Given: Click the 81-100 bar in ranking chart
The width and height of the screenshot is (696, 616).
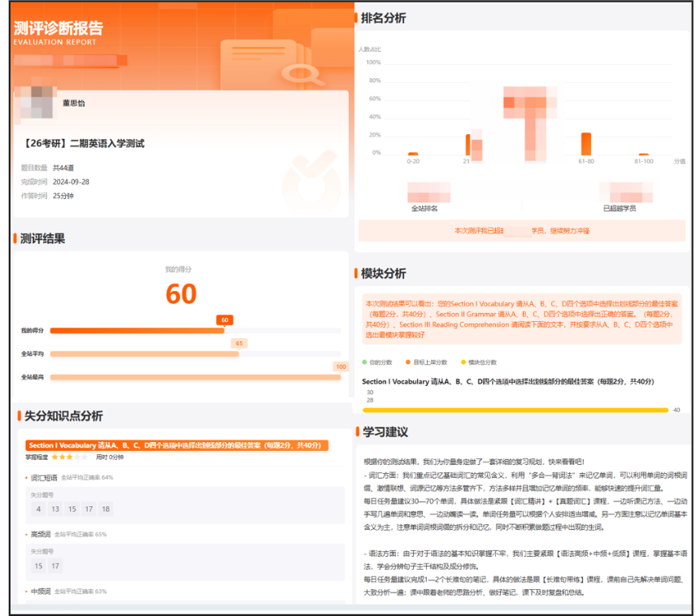Looking at the screenshot, I should tap(644, 154).
